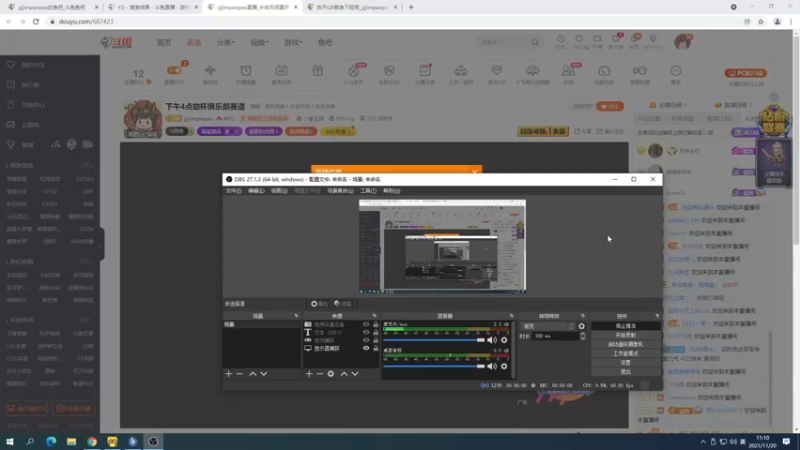Open Google Chrome from Windows taskbar
Viewport: 800px width, 450px height.
[x=92, y=441]
